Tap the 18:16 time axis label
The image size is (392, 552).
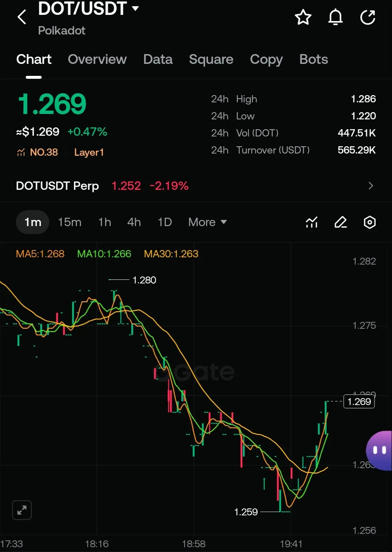tap(97, 544)
